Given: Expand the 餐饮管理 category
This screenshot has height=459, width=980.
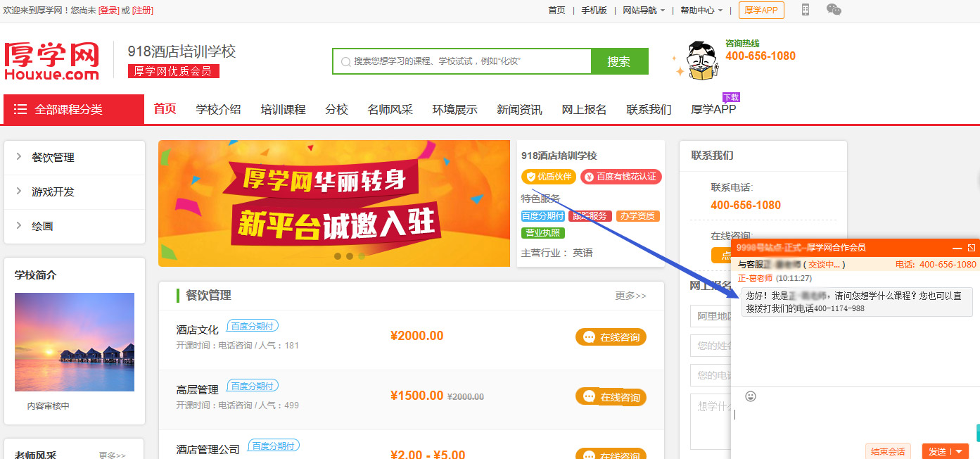Looking at the screenshot, I should 53,158.
